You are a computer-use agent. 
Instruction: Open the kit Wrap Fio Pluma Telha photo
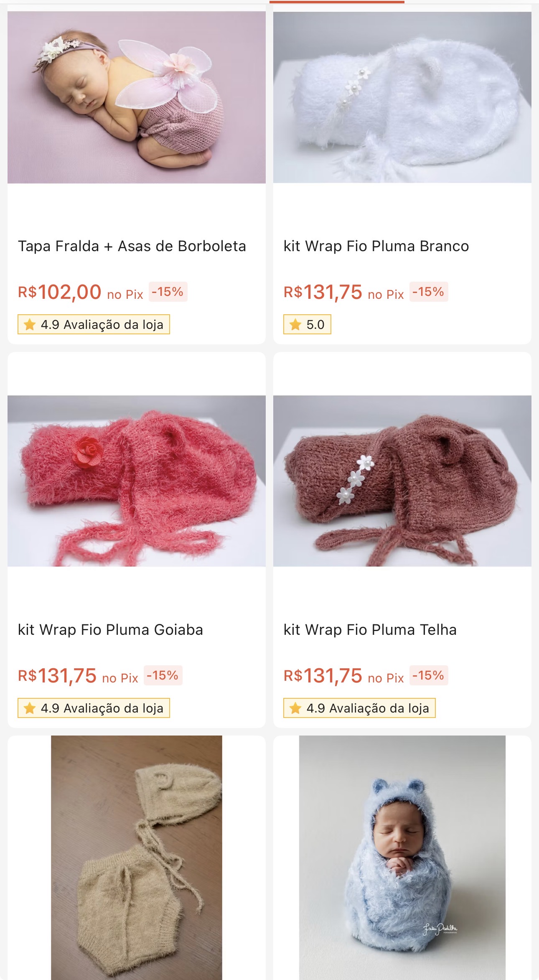tap(402, 481)
